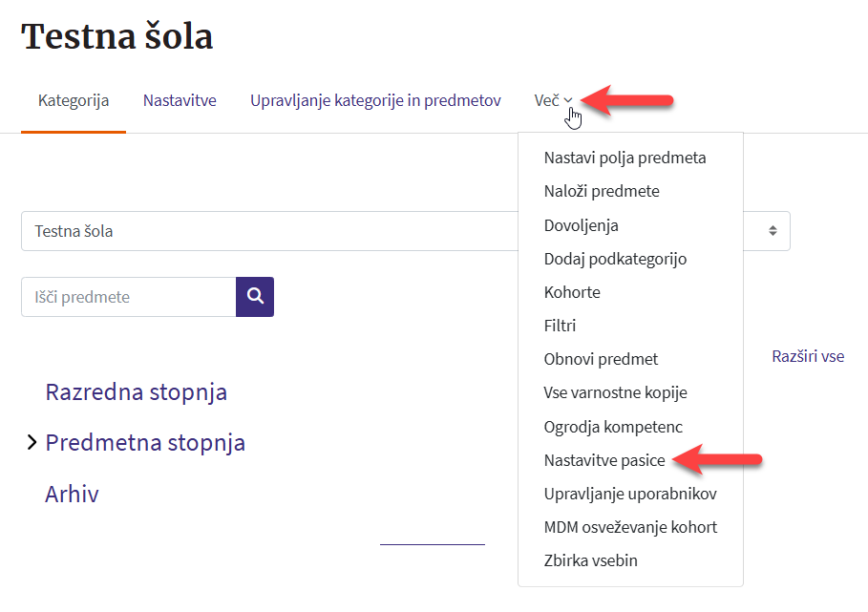The image size is (868, 612).
Task: Select Naloži predmete in the menu
Action: tap(602, 191)
